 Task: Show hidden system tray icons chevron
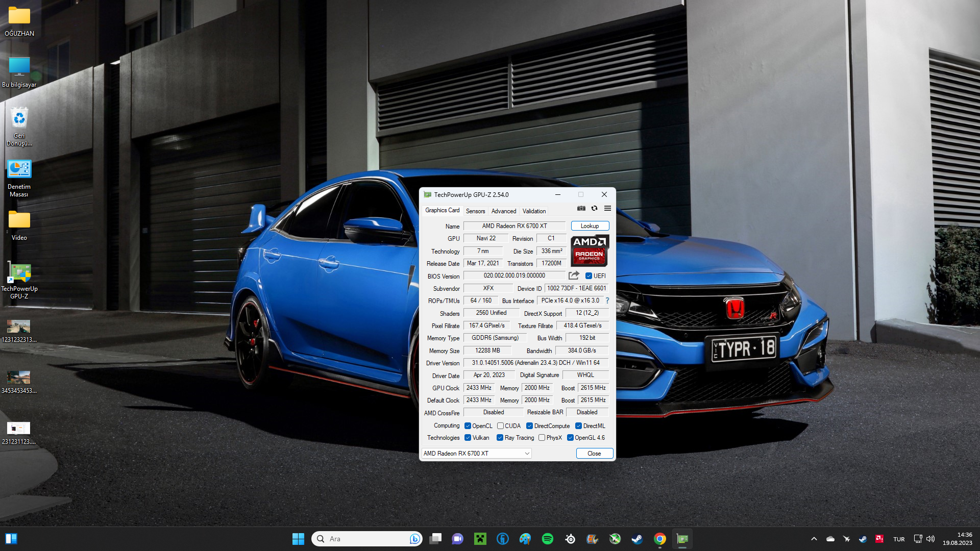click(814, 539)
